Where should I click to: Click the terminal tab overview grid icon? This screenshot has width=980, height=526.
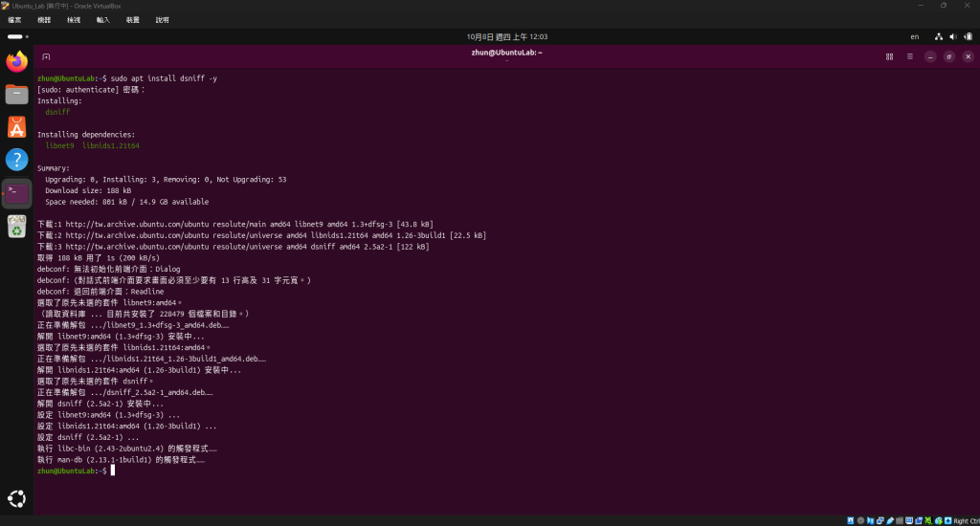tap(889, 56)
